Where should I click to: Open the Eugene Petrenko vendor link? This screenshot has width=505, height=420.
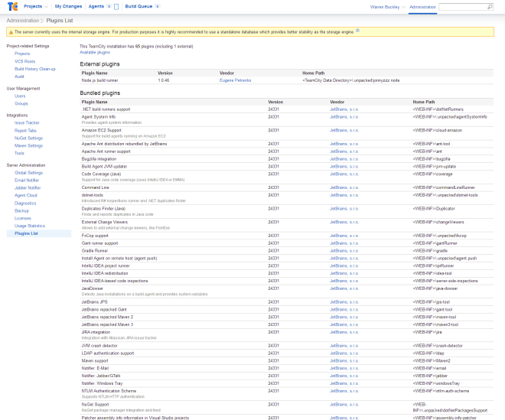coord(235,80)
